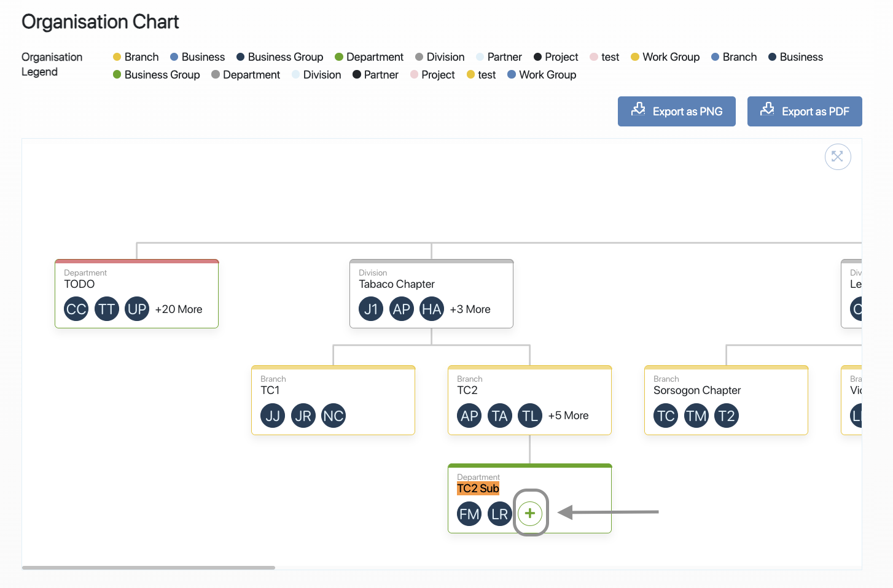
Task: Select the J1 avatar in Tabaco Chapter
Action: tap(371, 309)
